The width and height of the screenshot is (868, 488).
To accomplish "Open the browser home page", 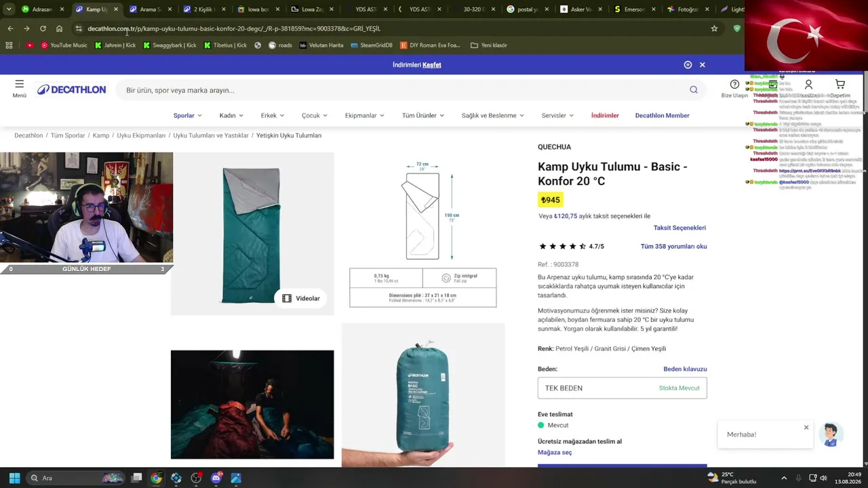I will tap(59, 28).
